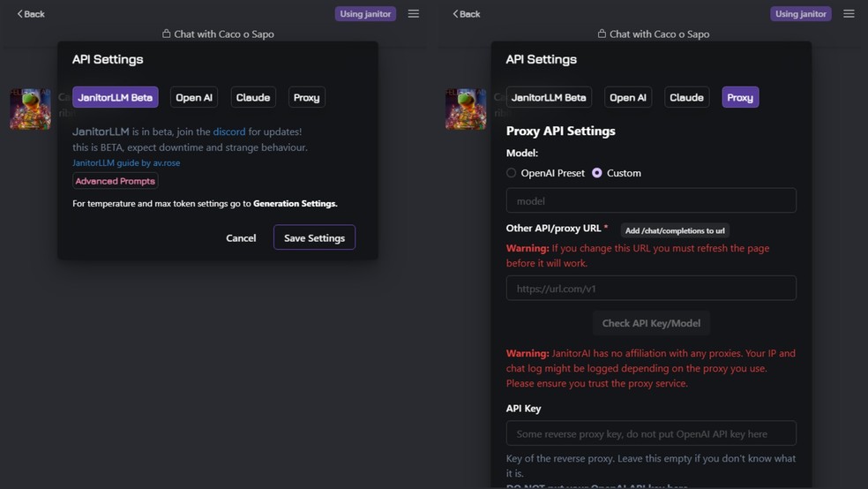Click the Advanced Prompts button
The width and height of the screenshot is (868, 489).
click(116, 181)
